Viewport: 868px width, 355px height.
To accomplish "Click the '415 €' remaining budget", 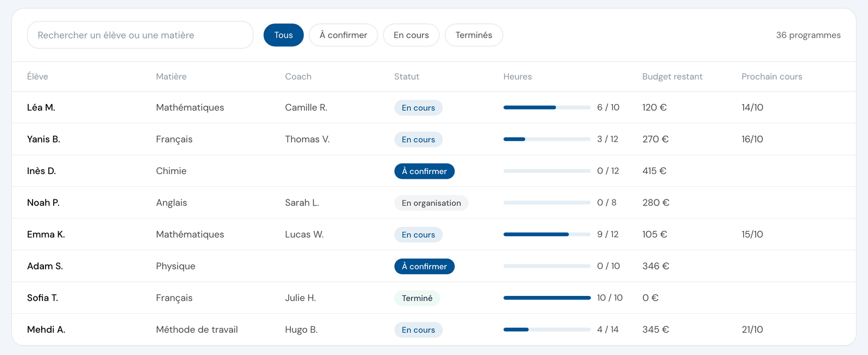I will [654, 171].
